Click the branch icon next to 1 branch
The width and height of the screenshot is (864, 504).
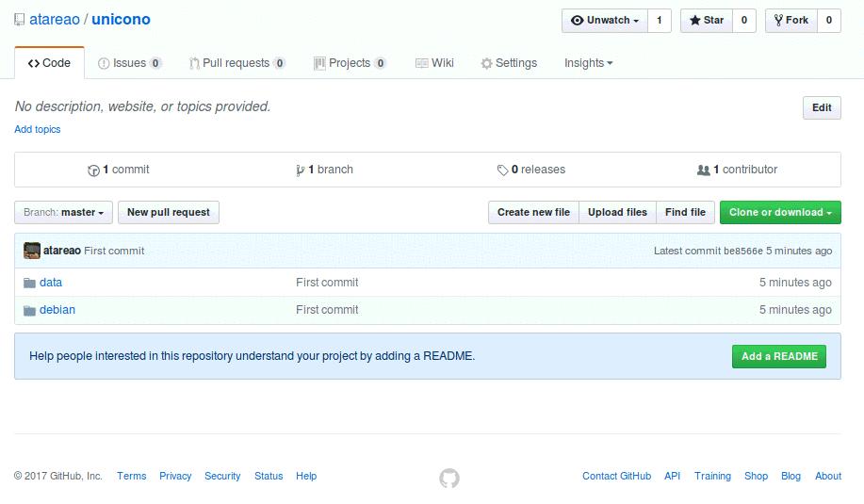[x=300, y=171]
